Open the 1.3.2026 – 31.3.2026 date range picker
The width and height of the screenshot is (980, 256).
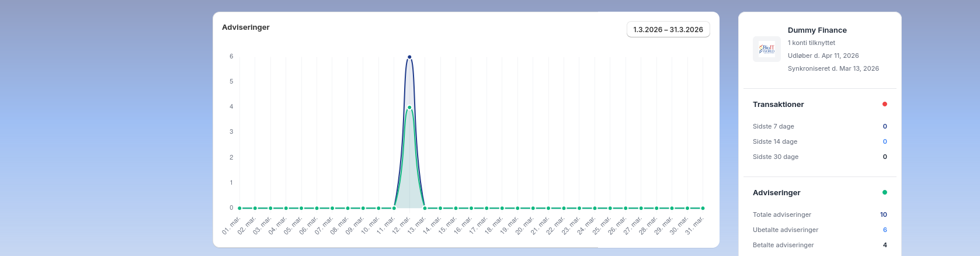[x=668, y=30]
